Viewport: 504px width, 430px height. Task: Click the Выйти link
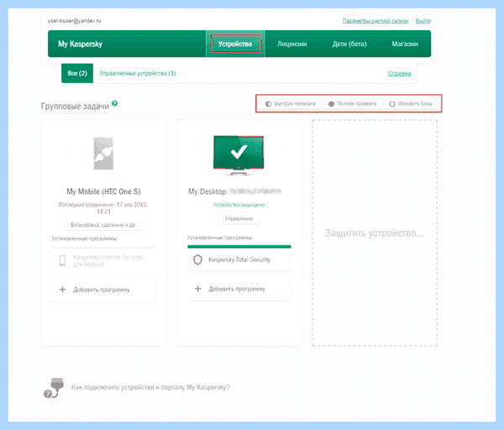[x=423, y=21]
